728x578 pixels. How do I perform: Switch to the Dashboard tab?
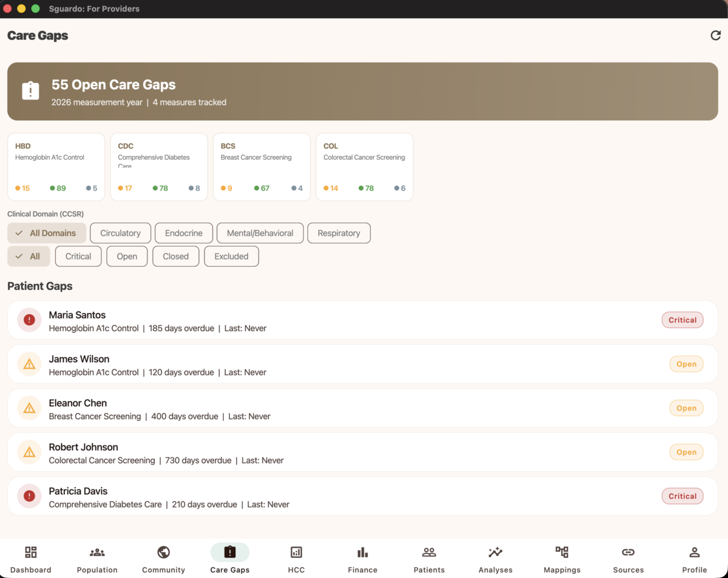coord(31,553)
